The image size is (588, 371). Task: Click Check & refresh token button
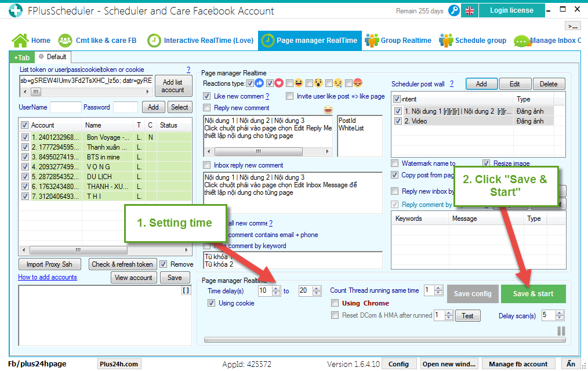click(x=122, y=264)
